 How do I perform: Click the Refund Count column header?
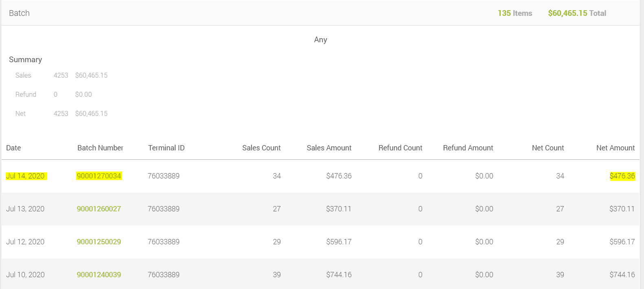point(400,148)
